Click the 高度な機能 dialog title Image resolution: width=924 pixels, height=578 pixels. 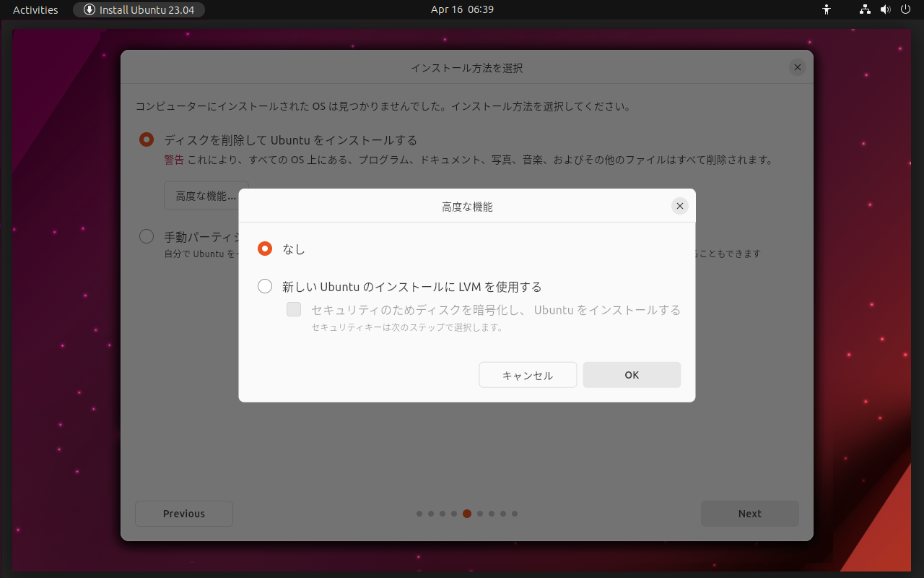[x=467, y=207]
